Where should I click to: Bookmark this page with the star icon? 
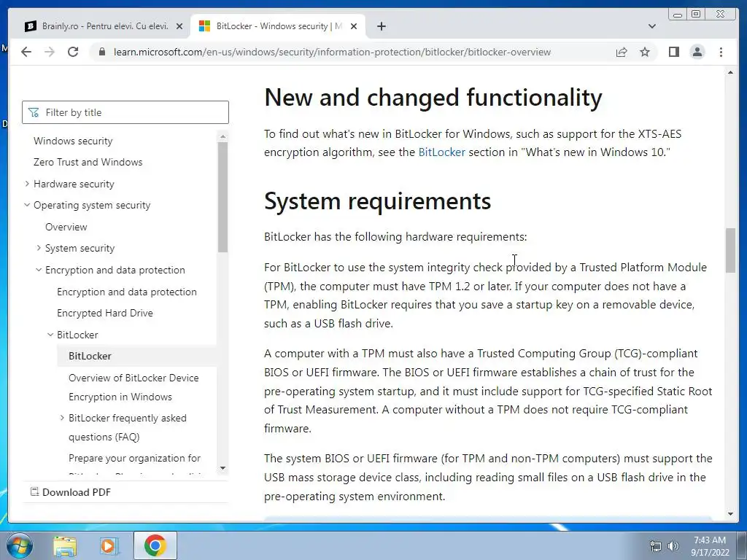(645, 52)
